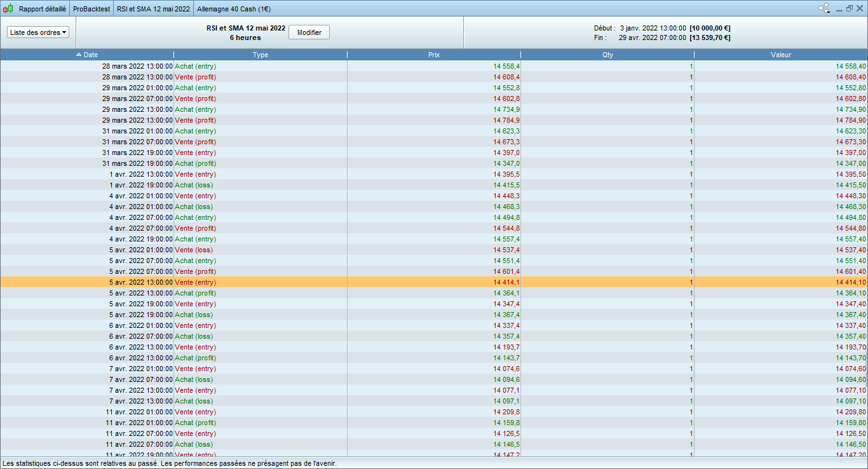Click the price 14 784,9
Screen dimensions: 868x469
[506, 120]
